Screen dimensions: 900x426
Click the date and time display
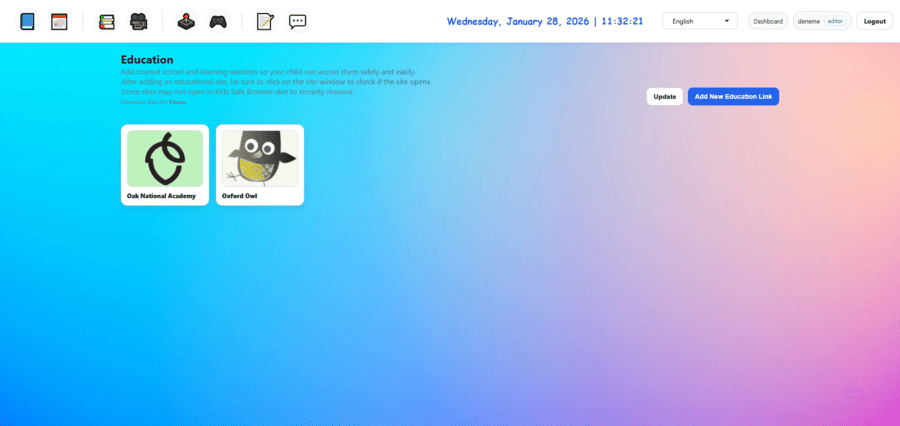[545, 21]
